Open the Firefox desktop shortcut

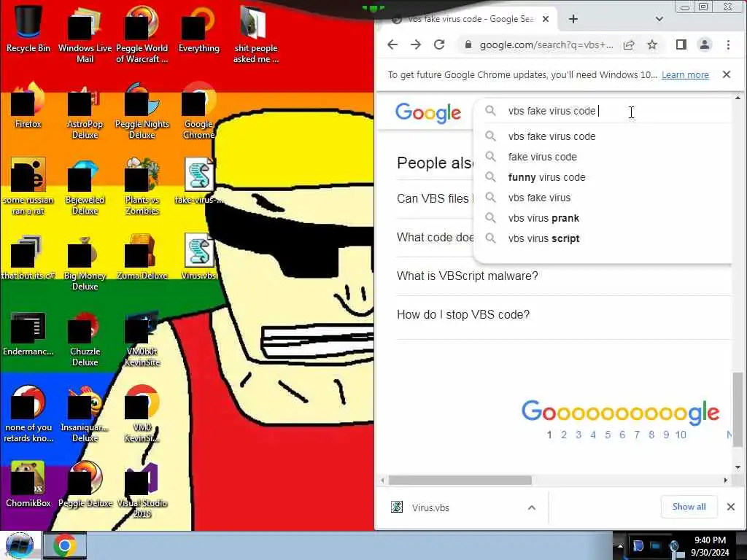tap(28, 106)
